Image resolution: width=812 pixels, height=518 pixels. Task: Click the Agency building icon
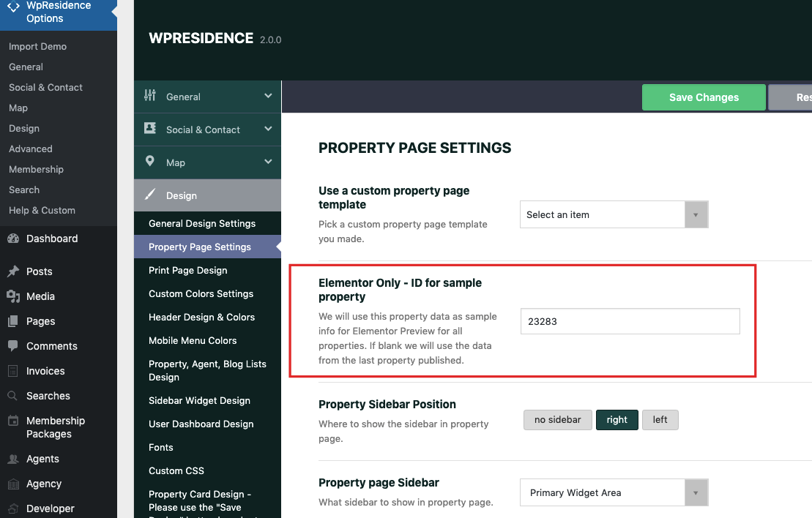[x=13, y=484]
